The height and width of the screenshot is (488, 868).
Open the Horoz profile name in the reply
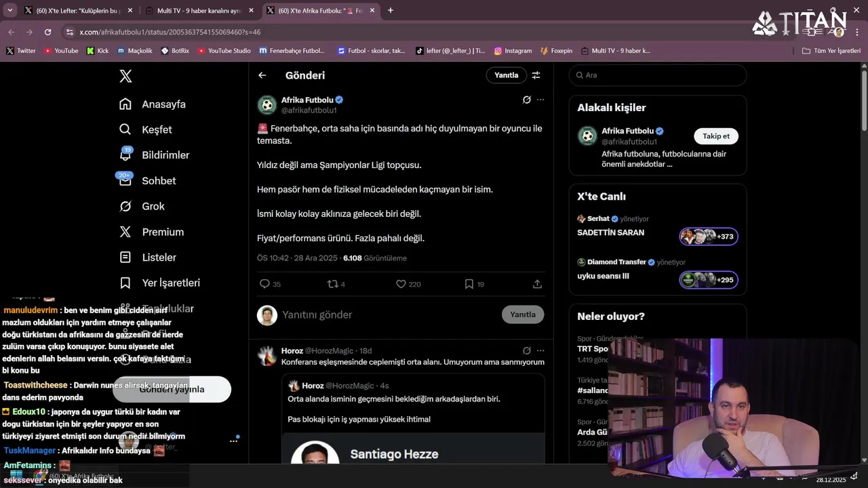pos(292,350)
